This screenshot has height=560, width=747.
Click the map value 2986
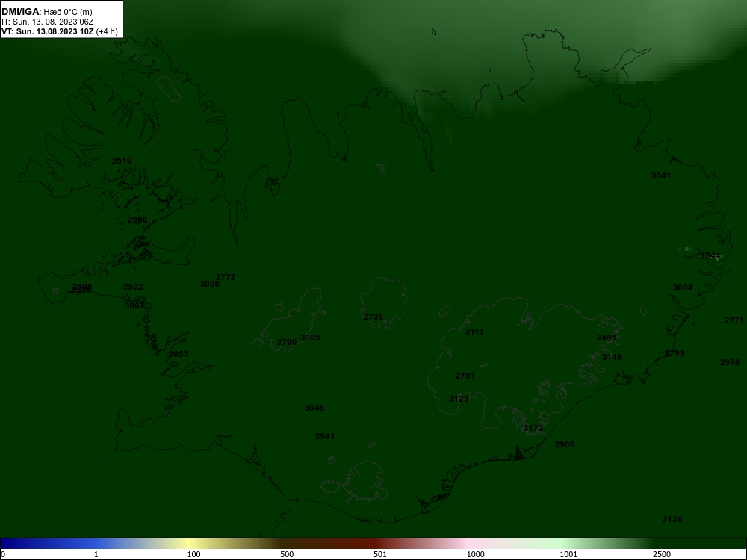click(x=137, y=220)
